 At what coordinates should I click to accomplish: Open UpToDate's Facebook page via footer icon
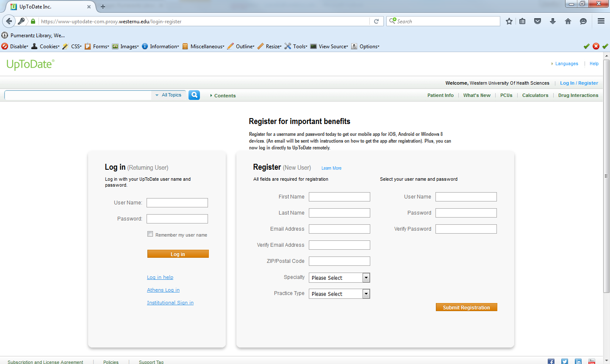coord(551,361)
